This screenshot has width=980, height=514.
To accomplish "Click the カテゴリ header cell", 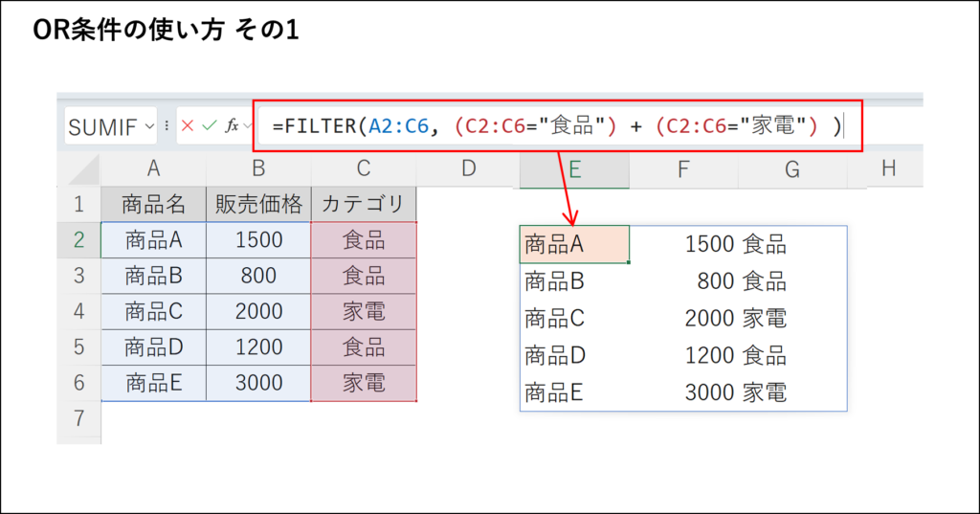I will tap(364, 204).
